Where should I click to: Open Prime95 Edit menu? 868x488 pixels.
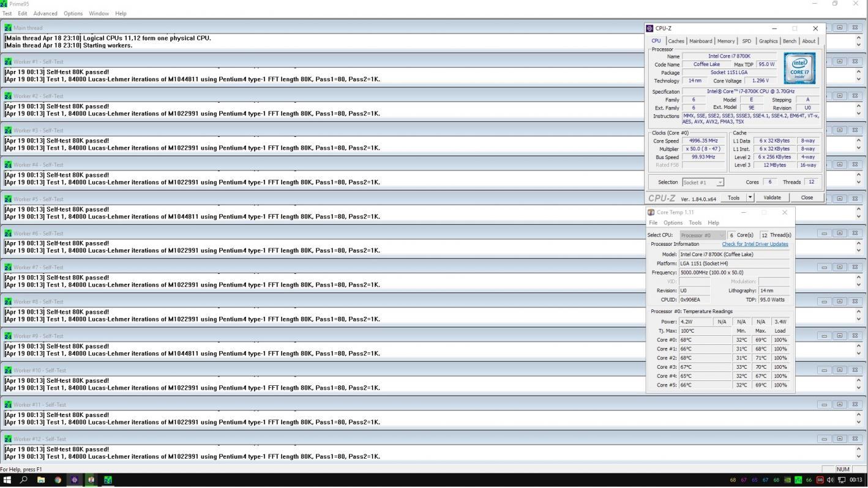pos(23,13)
